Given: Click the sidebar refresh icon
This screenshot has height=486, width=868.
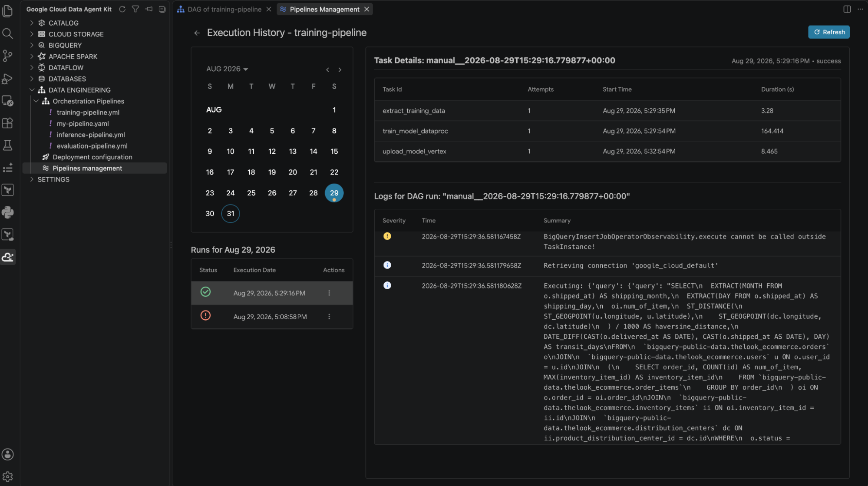Looking at the screenshot, I should (122, 9).
